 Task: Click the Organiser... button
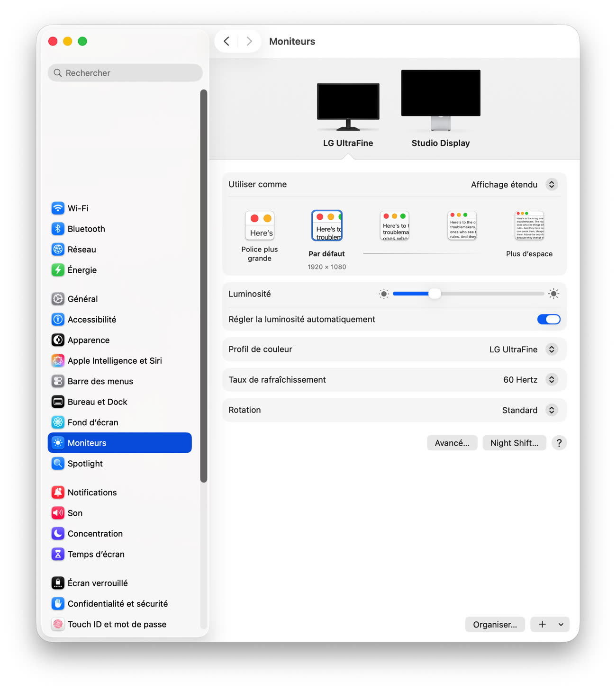pos(495,625)
